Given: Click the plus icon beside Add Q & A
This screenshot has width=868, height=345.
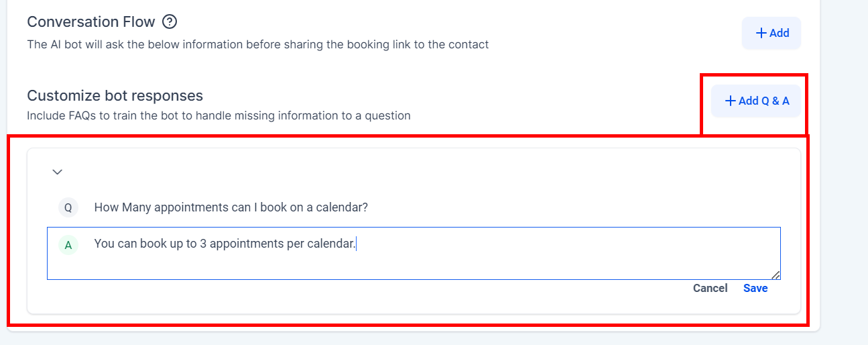Looking at the screenshot, I should 730,101.
